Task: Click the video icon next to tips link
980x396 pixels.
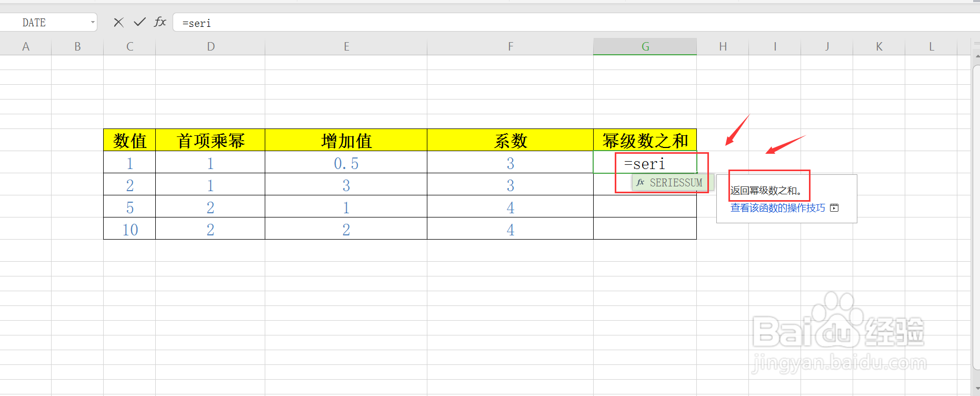Action: point(834,208)
